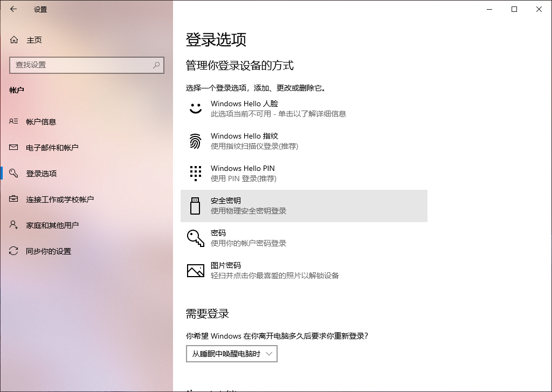This screenshot has width=552, height=392.
Task: Click the 管理你登录设备的方式 heading
Action: point(240,65)
